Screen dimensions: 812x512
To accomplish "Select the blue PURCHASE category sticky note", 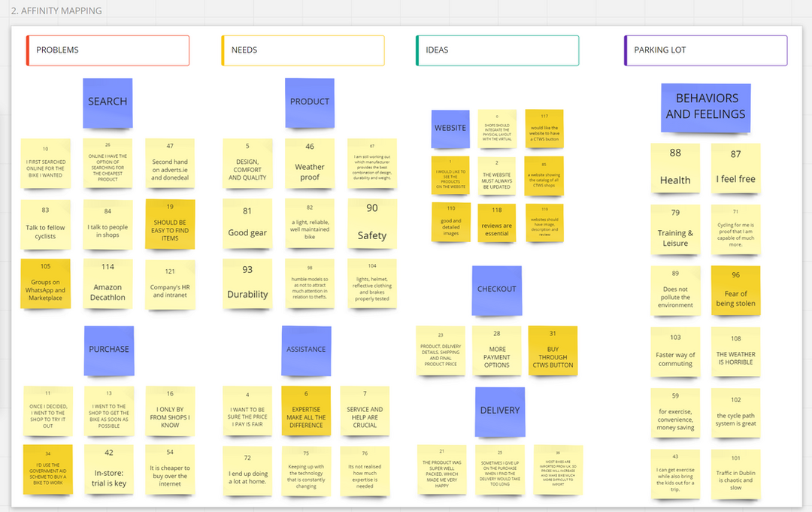I will coord(109,350).
